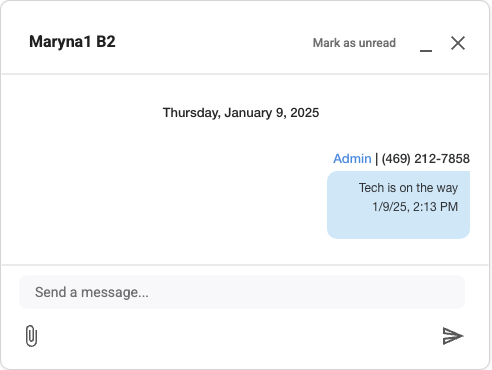Click the 'Tech is on the way' message text
Image resolution: width=492 pixels, height=370 pixels.
coord(408,188)
